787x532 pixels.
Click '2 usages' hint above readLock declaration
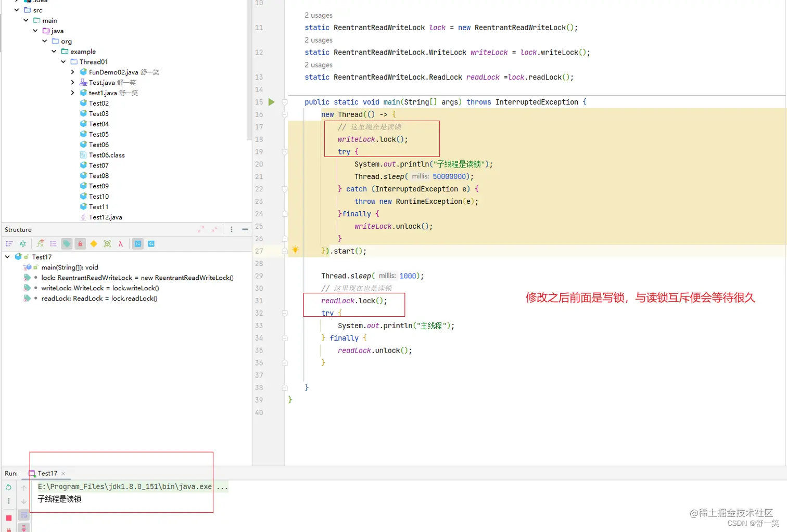tap(319, 65)
